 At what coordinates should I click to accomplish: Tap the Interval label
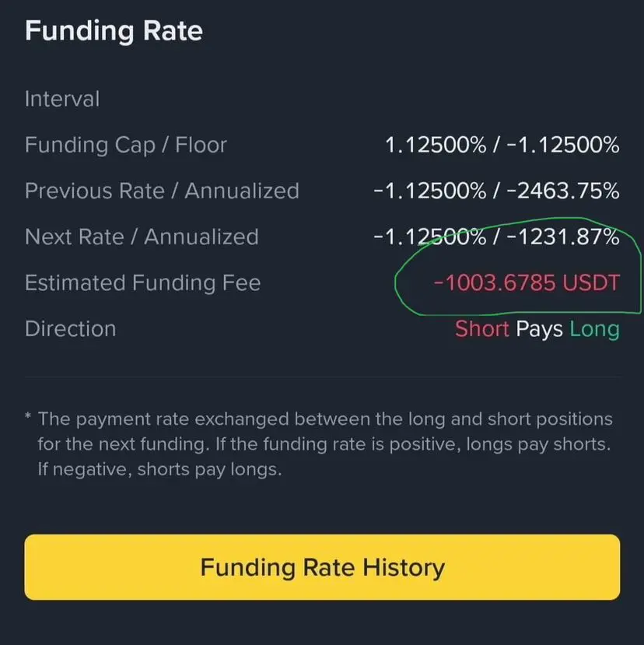coord(62,99)
